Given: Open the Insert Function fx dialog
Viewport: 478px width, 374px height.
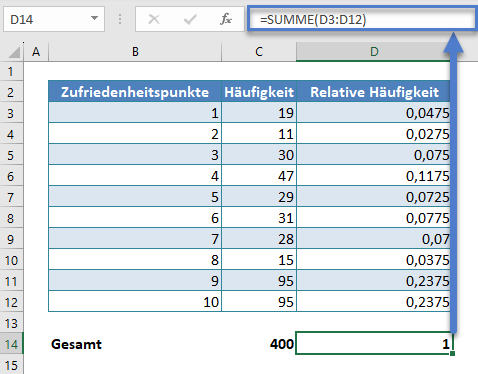Looking at the screenshot, I should coord(226,19).
